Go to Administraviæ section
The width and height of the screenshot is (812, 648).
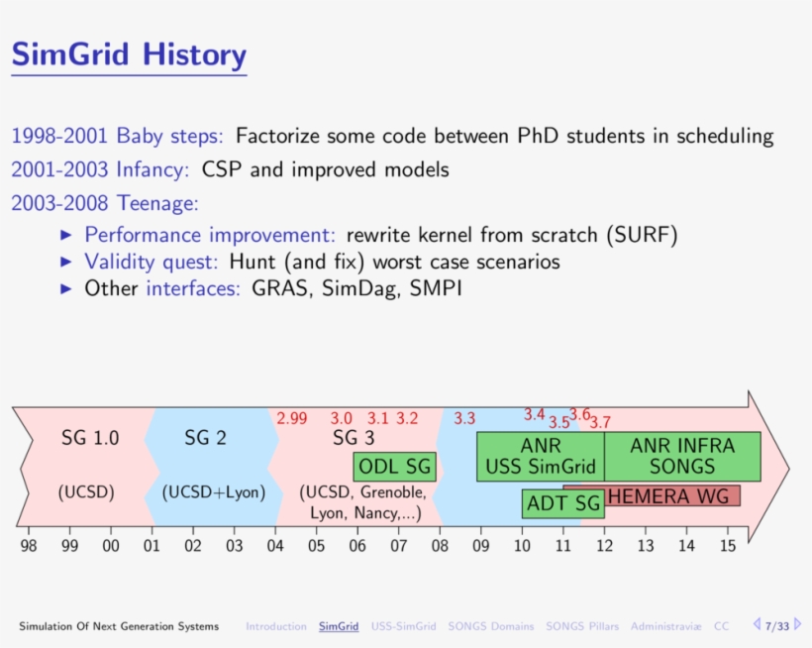(665, 626)
